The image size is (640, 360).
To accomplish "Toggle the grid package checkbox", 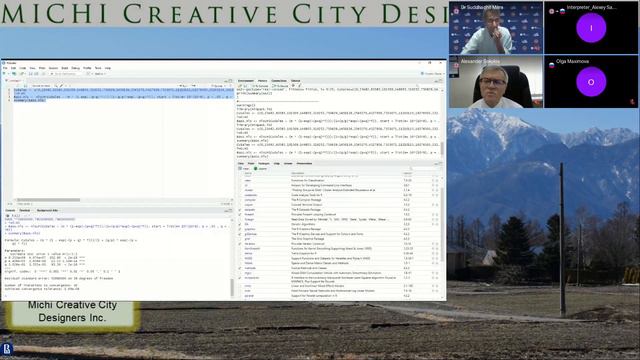I will (x=240, y=239).
